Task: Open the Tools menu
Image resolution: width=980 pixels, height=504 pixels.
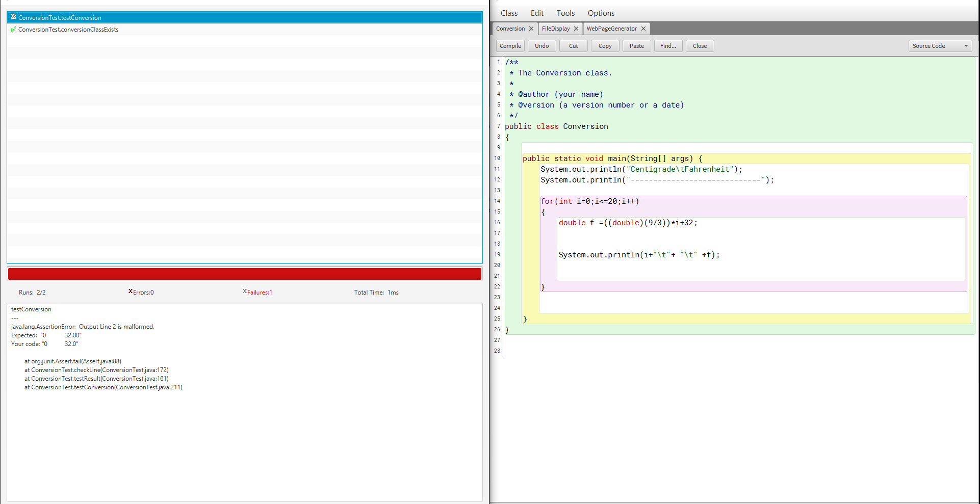Action: [565, 13]
